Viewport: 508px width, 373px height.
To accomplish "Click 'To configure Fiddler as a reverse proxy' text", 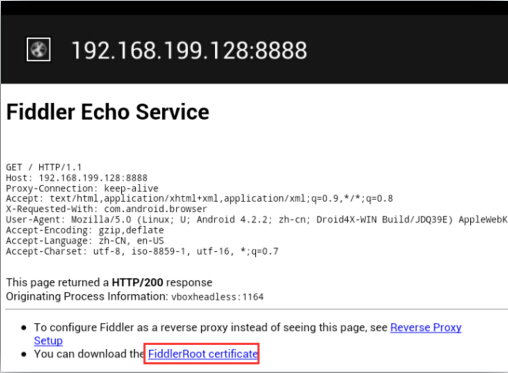I will click(131, 328).
